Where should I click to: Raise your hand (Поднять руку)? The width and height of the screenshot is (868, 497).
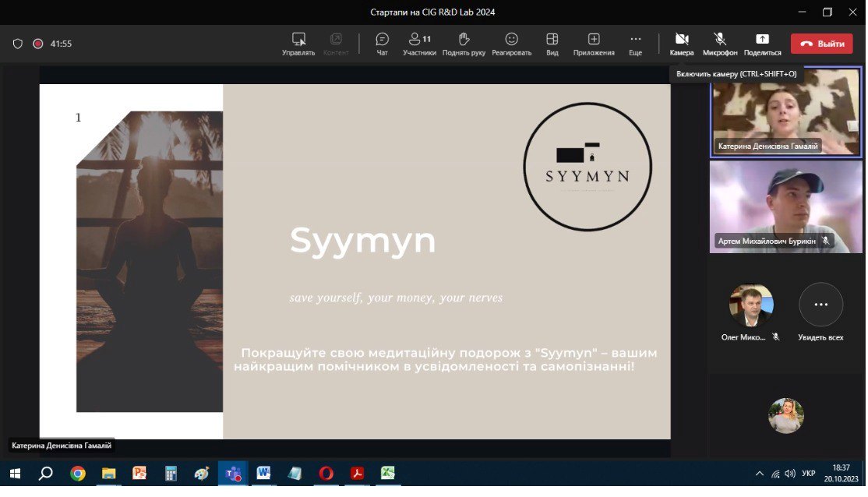[464, 44]
